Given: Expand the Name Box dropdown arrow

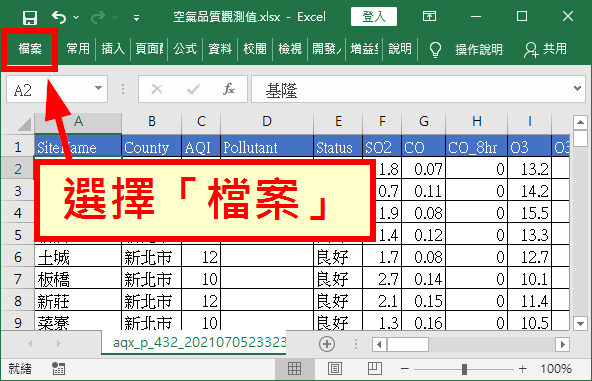Looking at the screenshot, I should 98,88.
